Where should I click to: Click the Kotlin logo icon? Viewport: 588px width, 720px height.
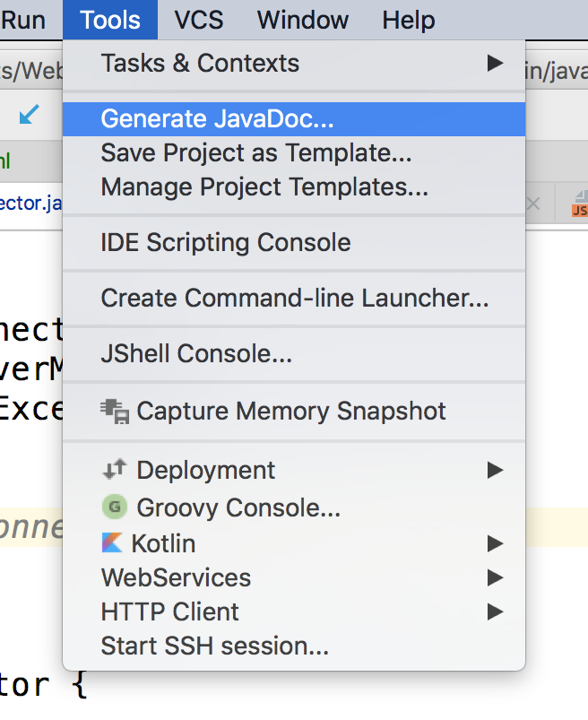[114, 542]
